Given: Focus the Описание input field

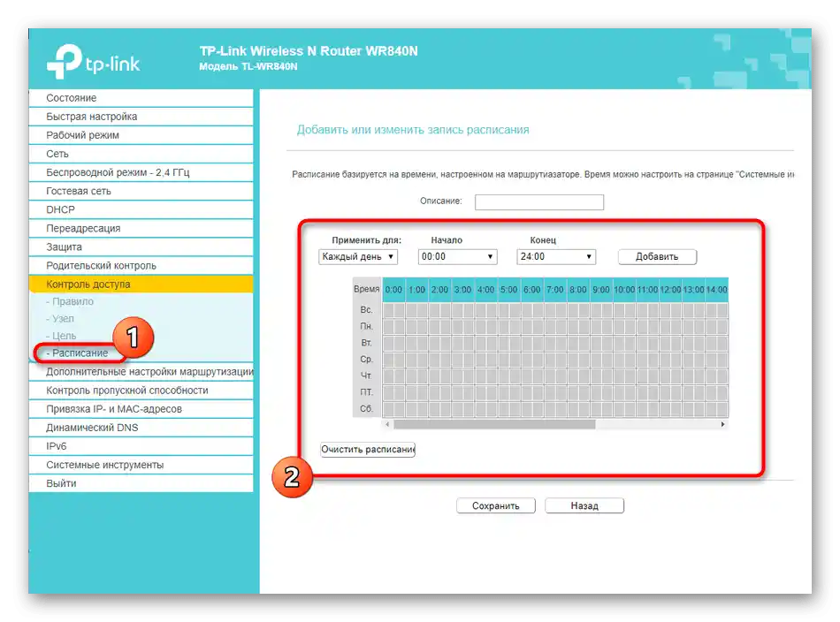Looking at the screenshot, I should click(539, 202).
